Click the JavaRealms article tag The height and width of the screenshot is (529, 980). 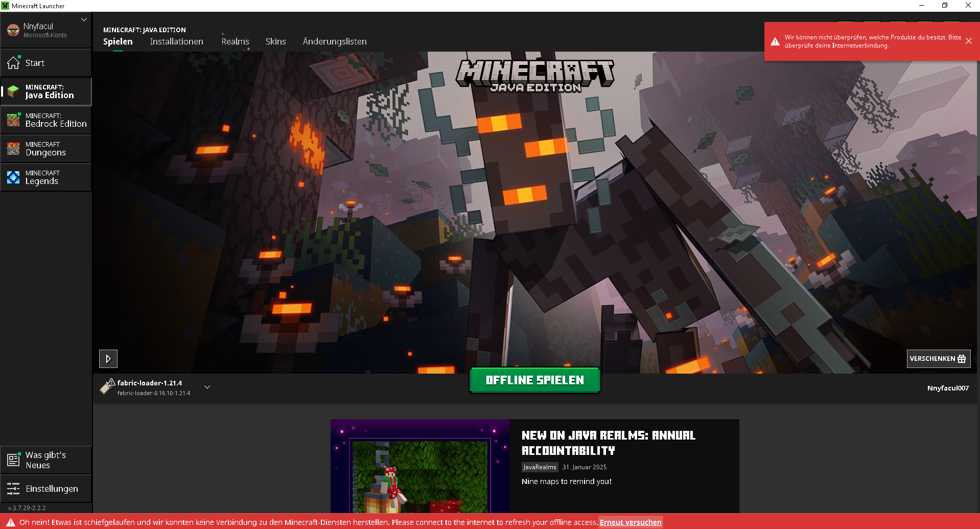(x=539, y=467)
